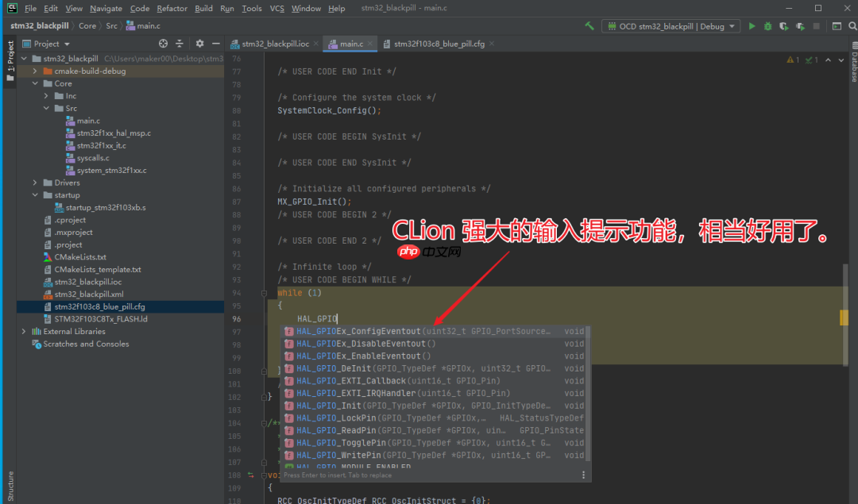Click the inspections warning indicator above editor
The width and height of the screenshot is (858, 504).
pos(792,59)
